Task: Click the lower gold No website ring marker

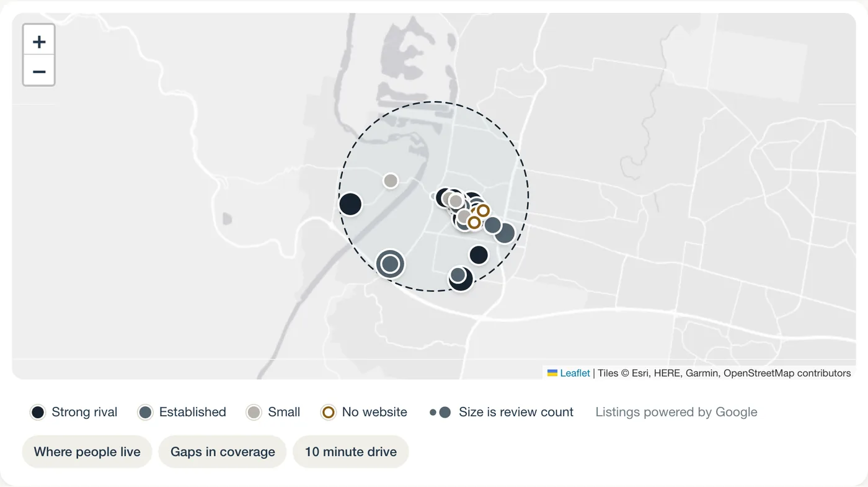Action: (474, 222)
